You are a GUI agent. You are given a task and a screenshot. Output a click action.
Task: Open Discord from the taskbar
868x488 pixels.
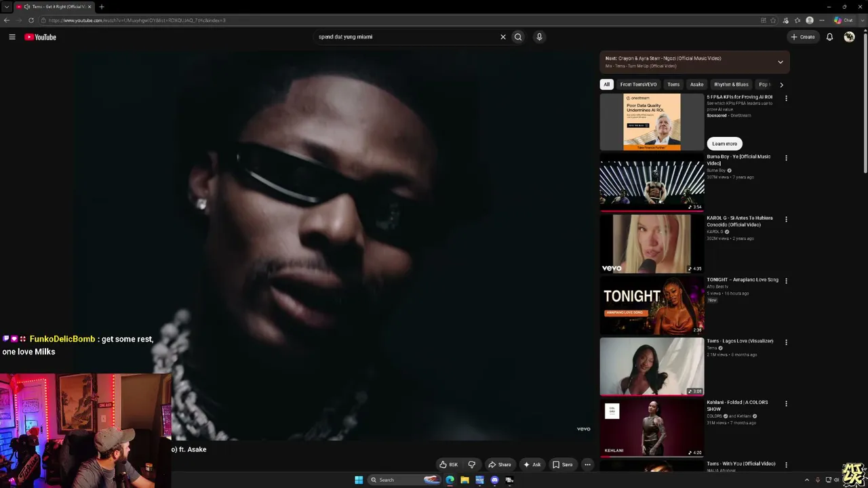494,480
